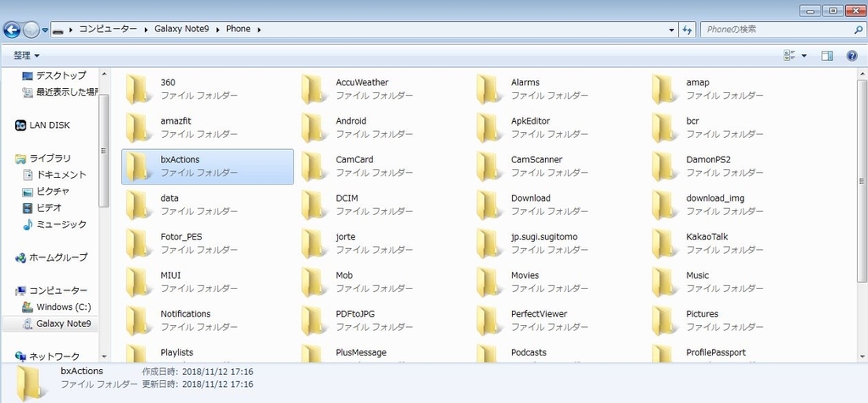Select ピクチャ library in sidebar
868x403 pixels.
(46, 191)
